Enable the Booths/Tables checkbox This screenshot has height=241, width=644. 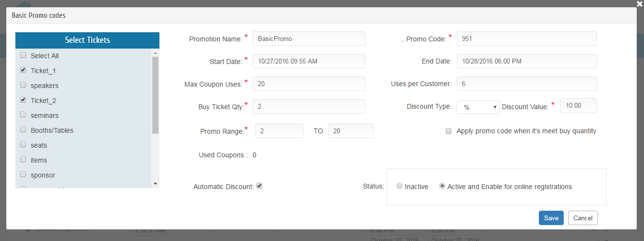pyautogui.click(x=23, y=130)
